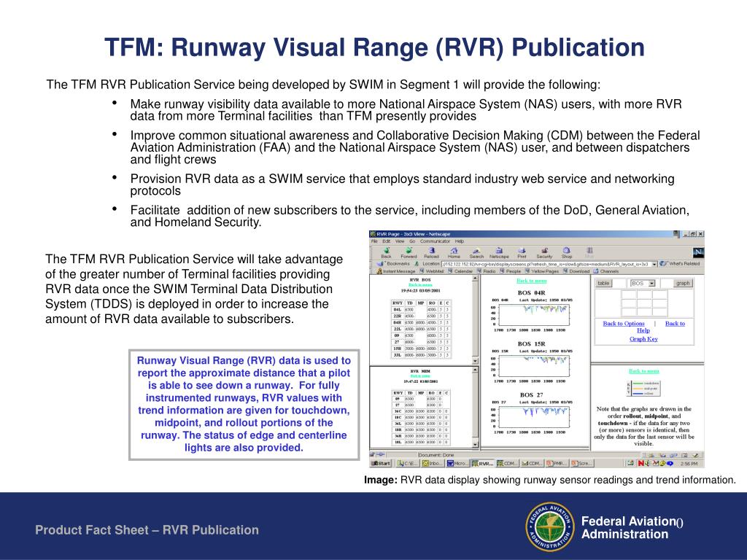
Task: Open Yellow Pages bookmark
Action: pyautogui.click(x=542, y=271)
